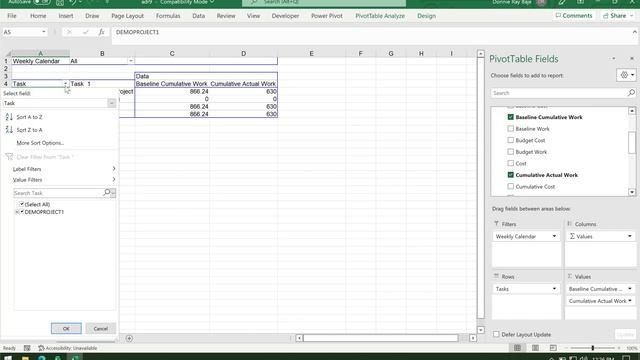Switch to Normal view in status bar

517,348
